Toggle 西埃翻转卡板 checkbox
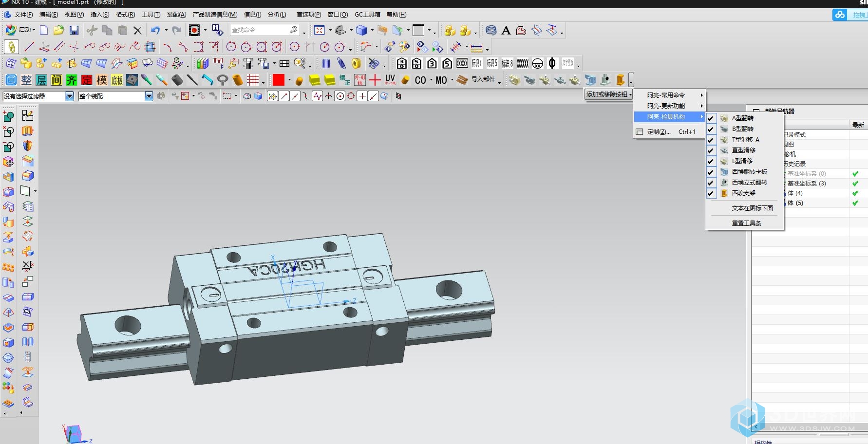This screenshot has width=868, height=444. (x=710, y=172)
